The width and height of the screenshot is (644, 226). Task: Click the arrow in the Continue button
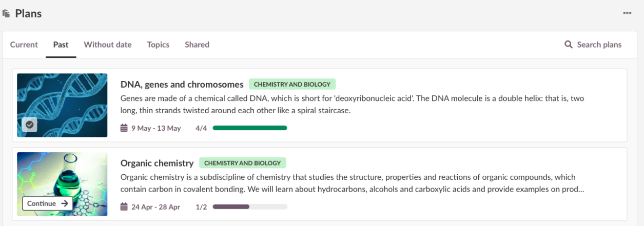[x=64, y=203]
